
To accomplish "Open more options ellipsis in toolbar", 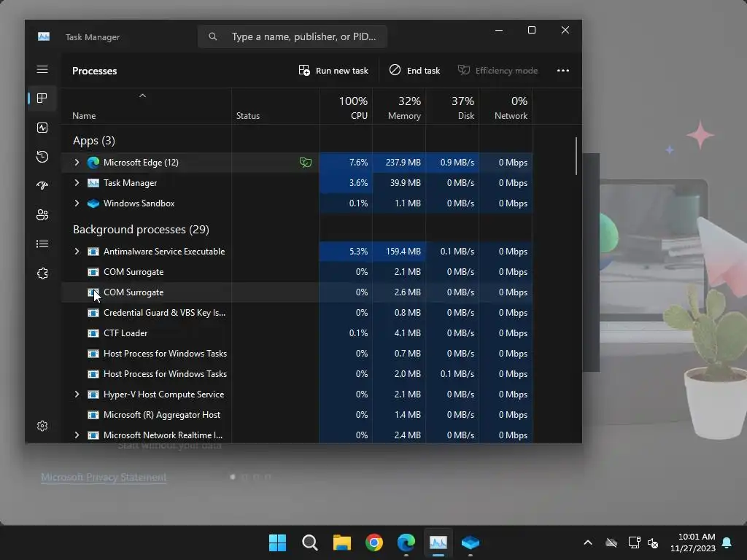I will [x=563, y=71].
